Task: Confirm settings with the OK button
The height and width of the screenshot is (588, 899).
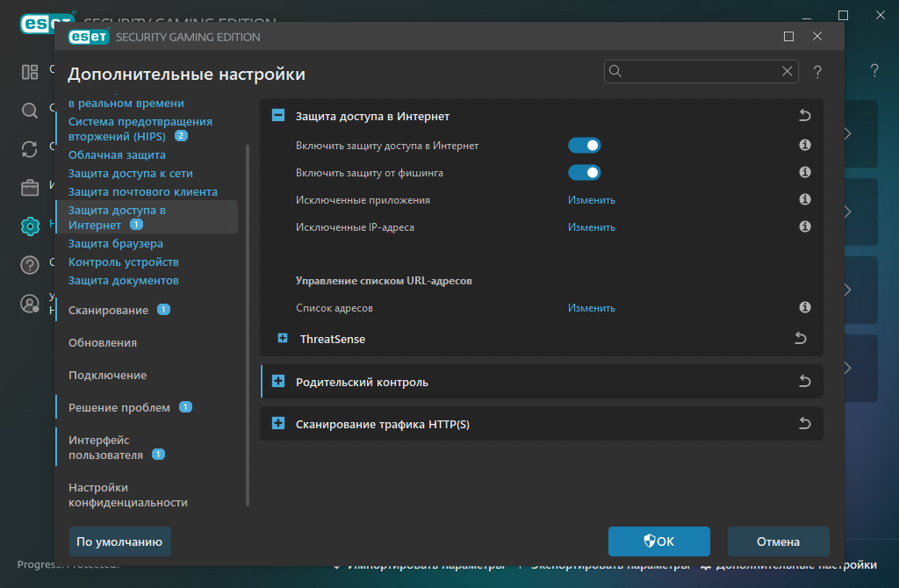Action: 658,541
